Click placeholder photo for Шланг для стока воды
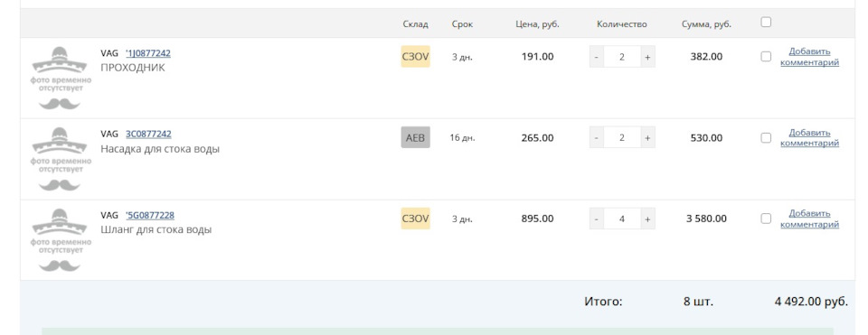The height and width of the screenshot is (335, 868). [x=61, y=240]
